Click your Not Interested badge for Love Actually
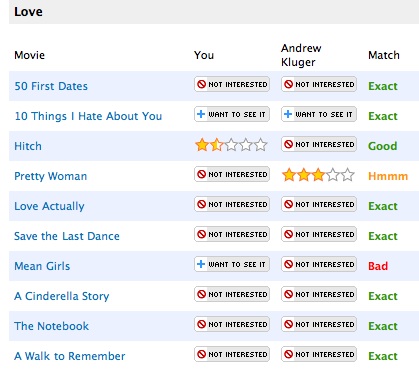The height and width of the screenshot is (369, 419). coord(232,204)
